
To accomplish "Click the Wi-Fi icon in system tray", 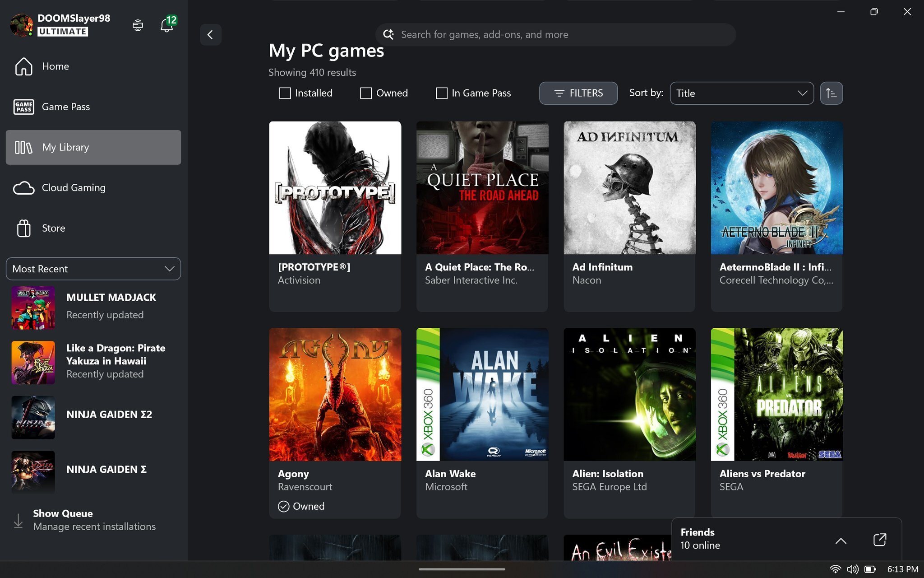I will click(x=835, y=569).
